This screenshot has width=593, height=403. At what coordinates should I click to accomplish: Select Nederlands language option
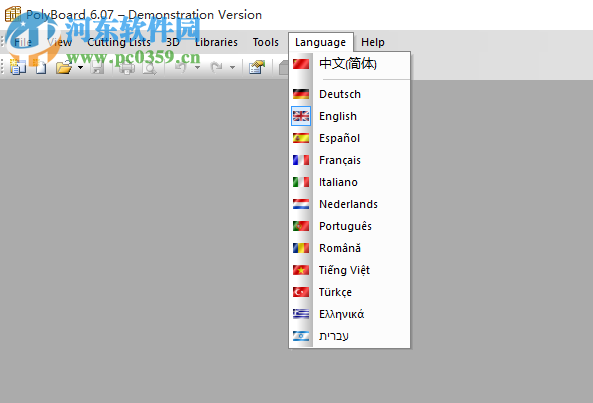pos(349,204)
